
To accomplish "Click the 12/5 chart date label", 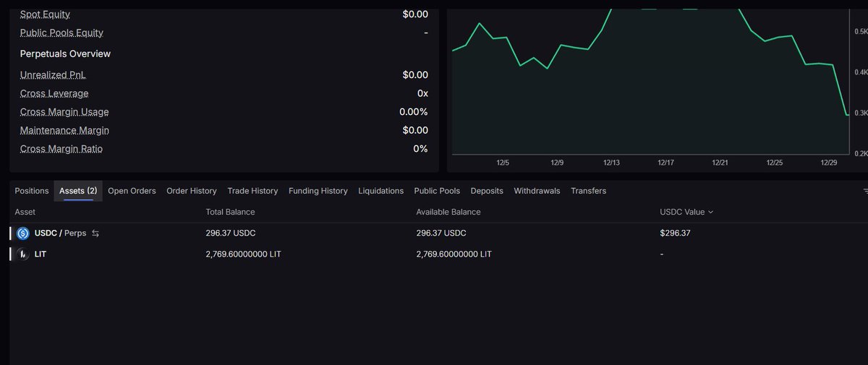I will tap(503, 163).
